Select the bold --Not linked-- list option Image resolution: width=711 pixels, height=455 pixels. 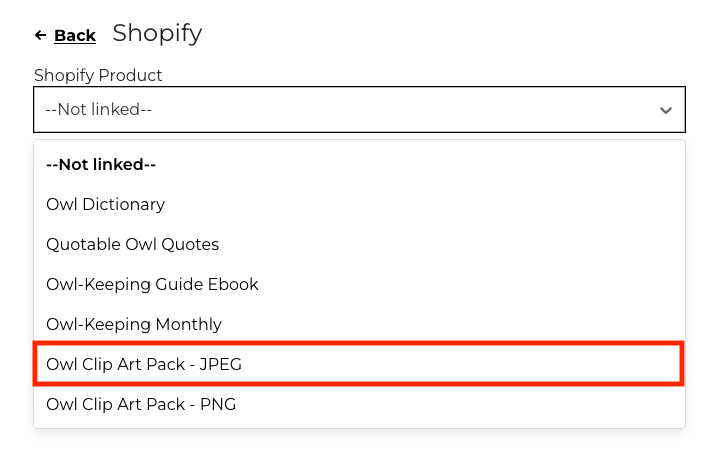(359, 164)
